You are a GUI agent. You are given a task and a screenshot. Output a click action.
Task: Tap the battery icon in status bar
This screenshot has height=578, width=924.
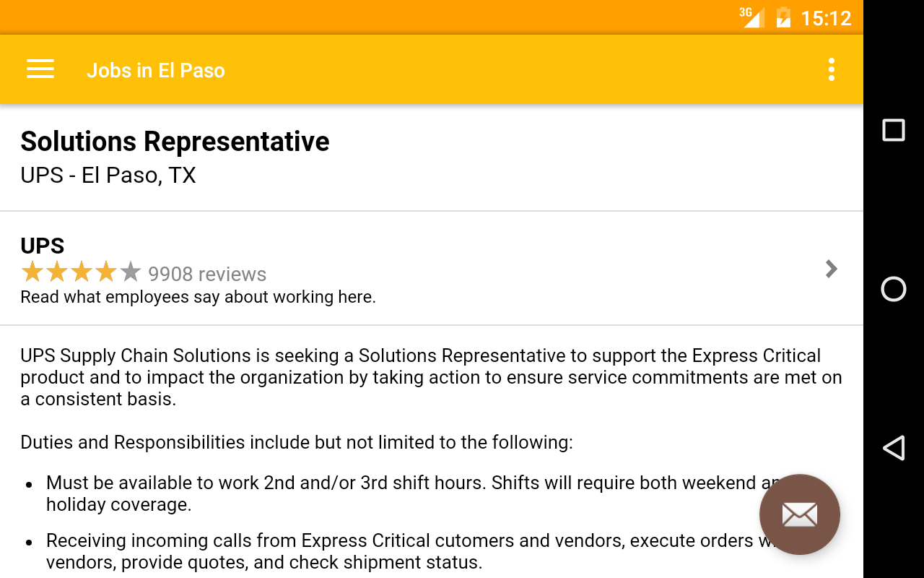783,17
